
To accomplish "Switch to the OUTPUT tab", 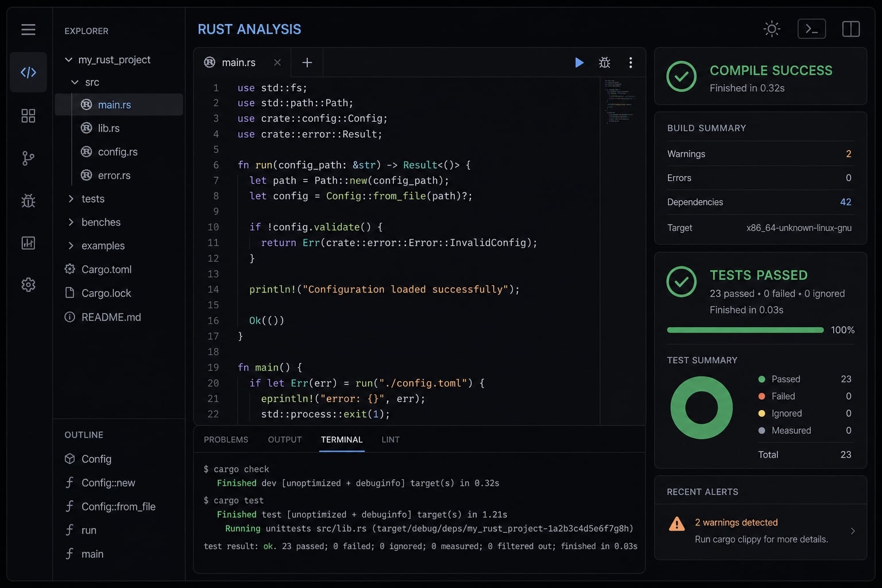I will (285, 439).
